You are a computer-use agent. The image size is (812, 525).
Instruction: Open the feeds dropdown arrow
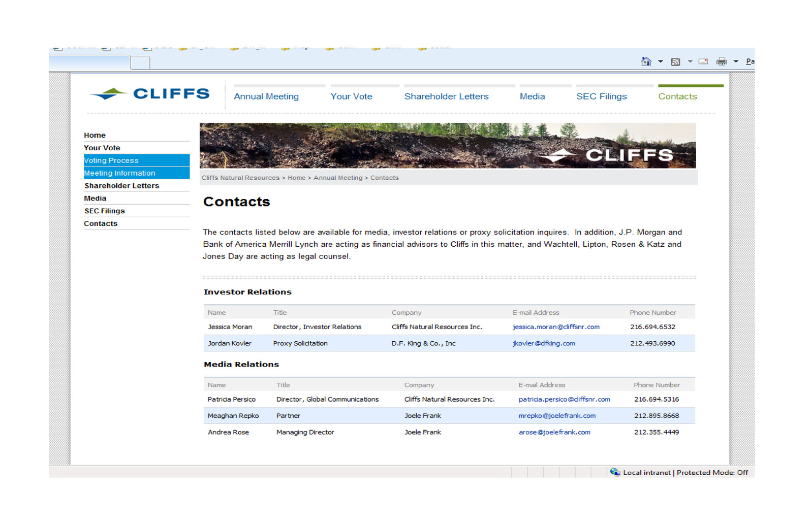690,61
